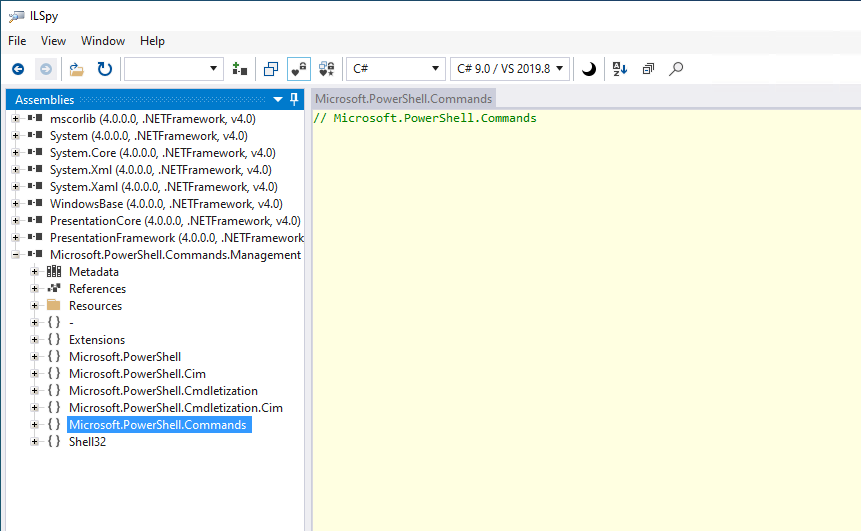Toggle the dark theme moon icon
Image resolution: width=861 pixels, height=531 pixels.
point(589,69)
